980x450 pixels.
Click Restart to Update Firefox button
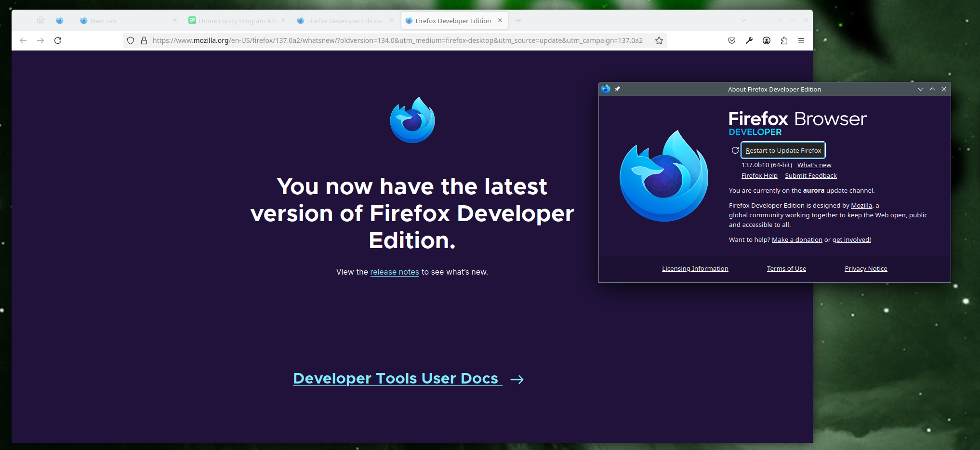click(x=783, y=150)
